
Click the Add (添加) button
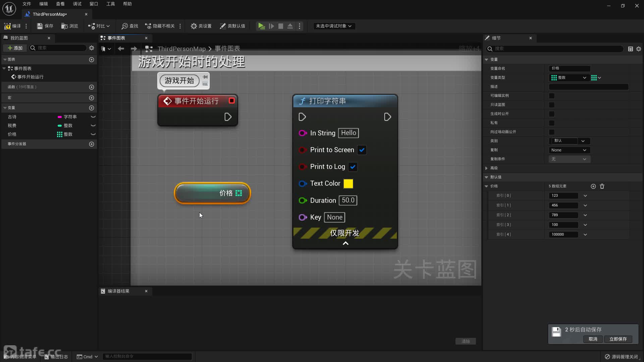(x=15, y=48)
